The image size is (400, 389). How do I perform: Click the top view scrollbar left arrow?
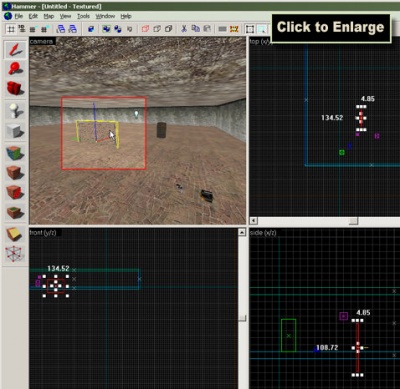pos(253,221)
